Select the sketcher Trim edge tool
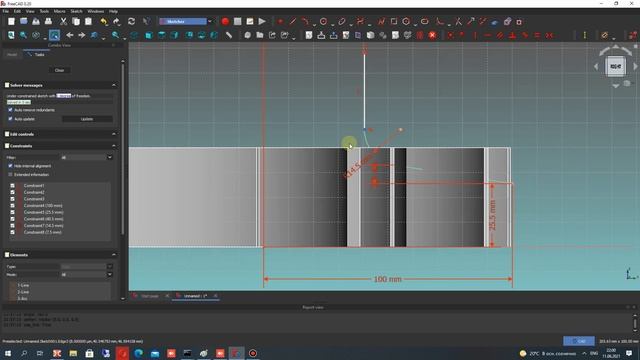Screen dimensions: 640x360 tap(458, 22)
